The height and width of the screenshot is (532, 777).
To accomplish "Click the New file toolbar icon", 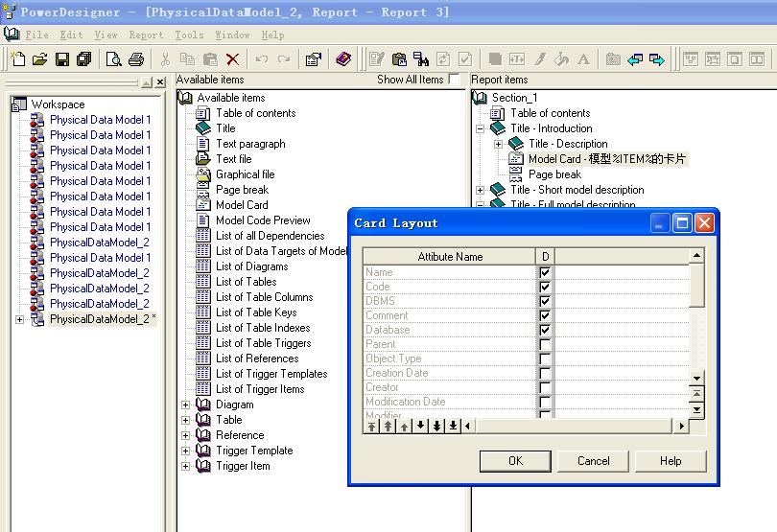I will click(18, 59).
